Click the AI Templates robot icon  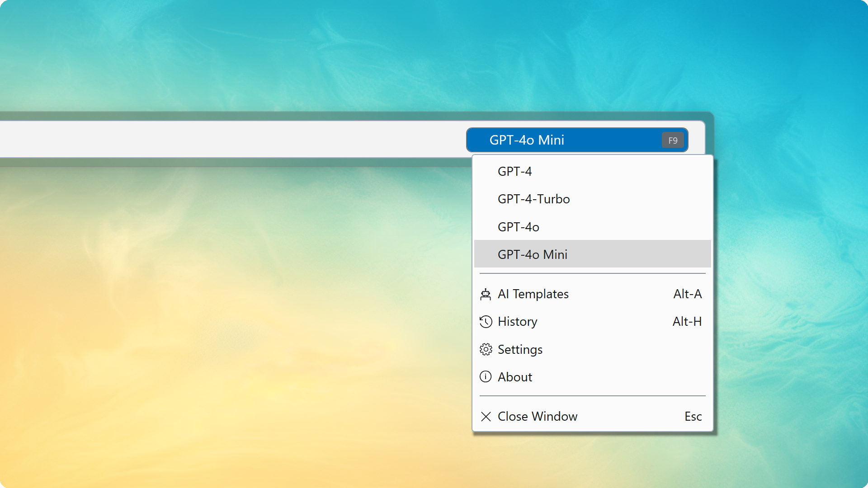click(486, 294)
